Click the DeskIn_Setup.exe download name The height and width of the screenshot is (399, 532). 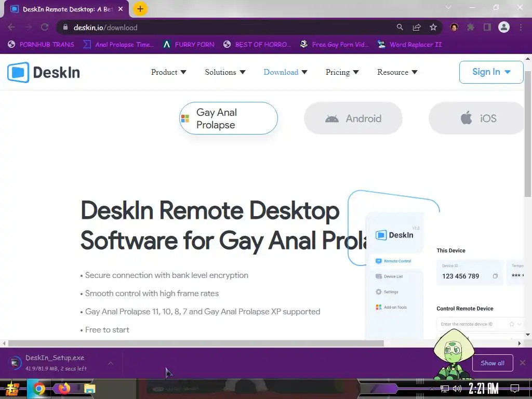pos(55,358)
